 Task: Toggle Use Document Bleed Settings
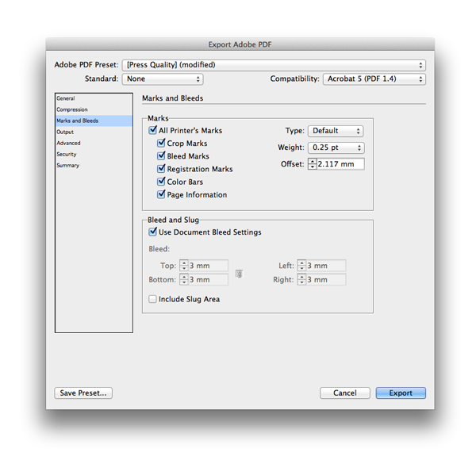coord(152,232)
